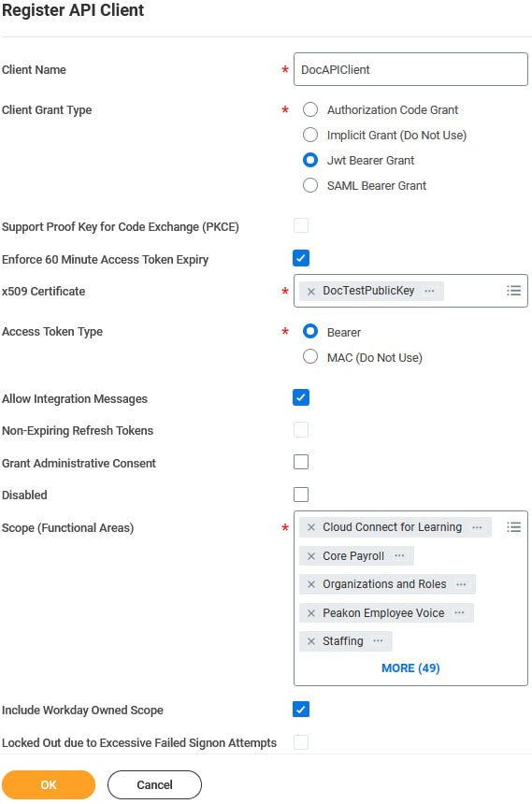Image resolution: width=532 pixels, height=804 pixels.
Task: Click the Organizations and Roles chip text
Action: [x=384, y=584]
